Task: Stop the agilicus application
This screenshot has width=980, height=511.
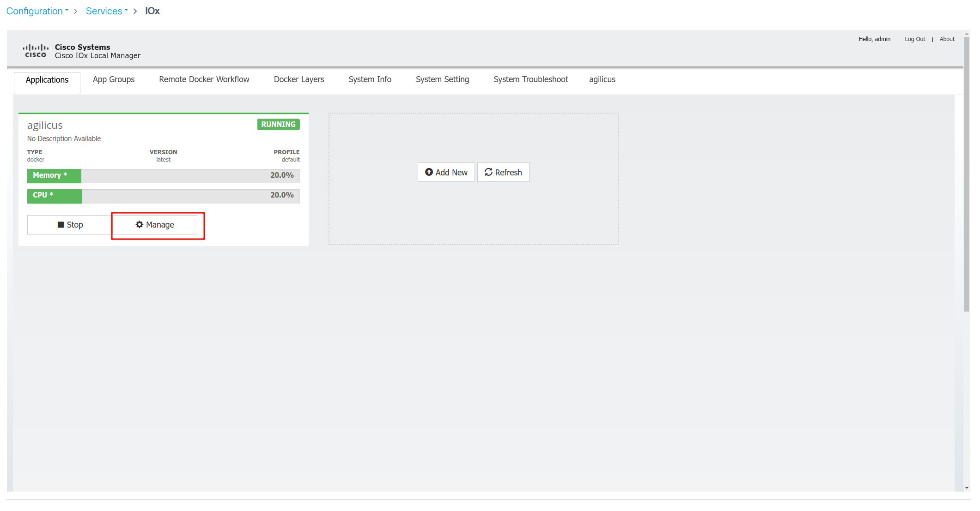Action: [x=69, y=225]
